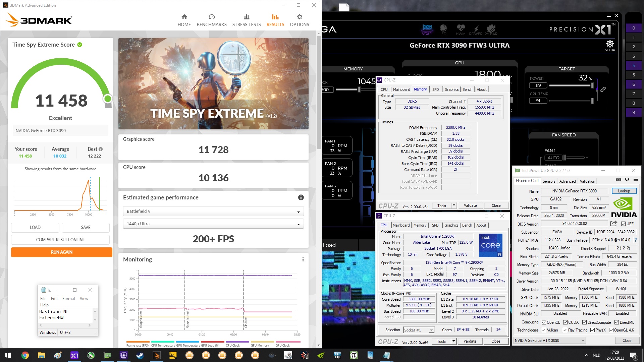Go to STRESS TESTS in 3DMark
Image resolution: width=644 pixels, height=362 pixels.
coord(247,20)
